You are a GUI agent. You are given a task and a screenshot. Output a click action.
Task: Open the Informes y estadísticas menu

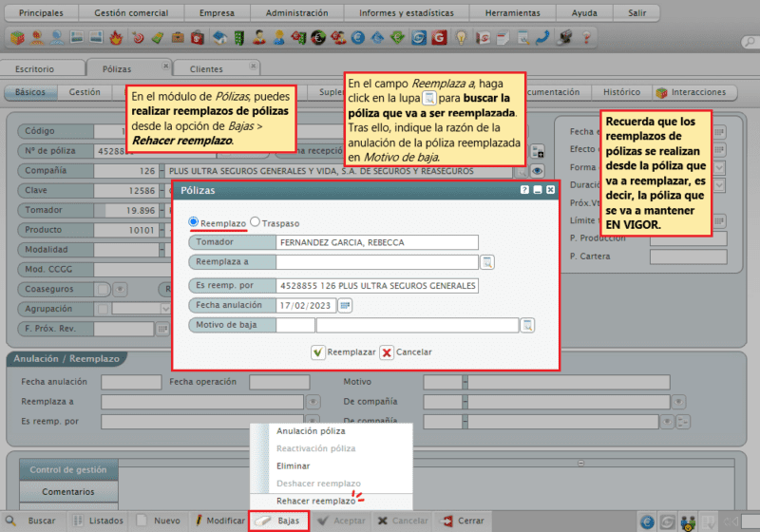[x=405, y=14]
